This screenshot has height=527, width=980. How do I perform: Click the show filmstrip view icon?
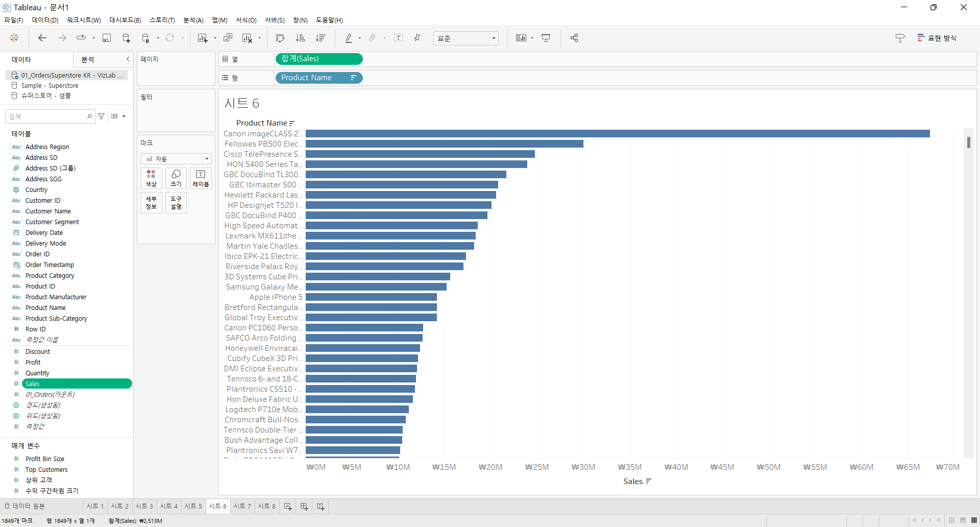click(x=963, y=520)
